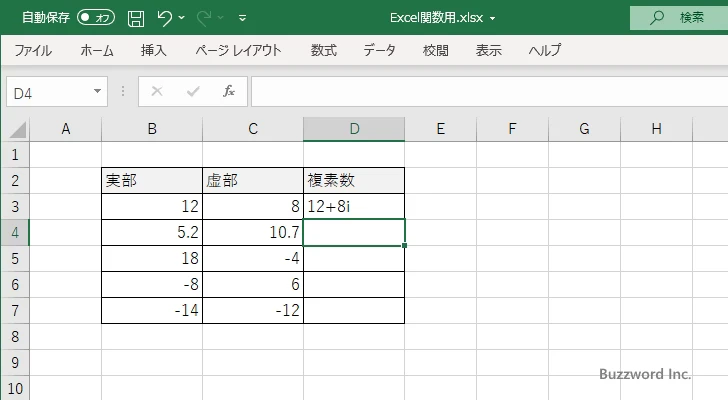Select column B header
The width and height of the screenshot is (728, 400).
(x=152, y=129)
